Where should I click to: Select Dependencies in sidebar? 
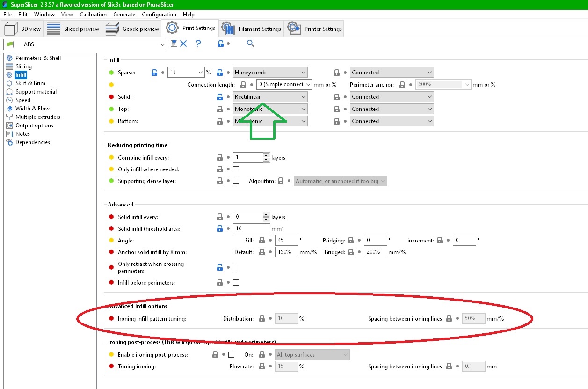pyautogui.click(x=32, y=142)
